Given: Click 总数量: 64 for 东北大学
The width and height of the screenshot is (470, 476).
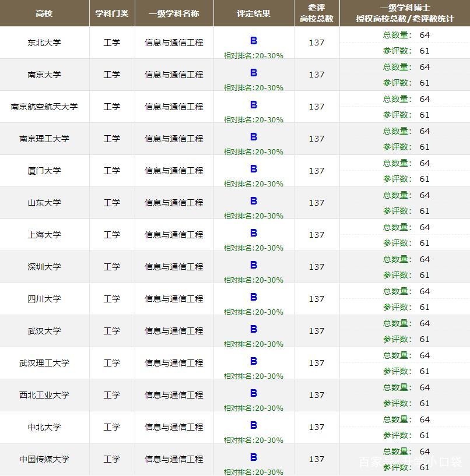Looking at the screenshot, I should tap(406, 35).
